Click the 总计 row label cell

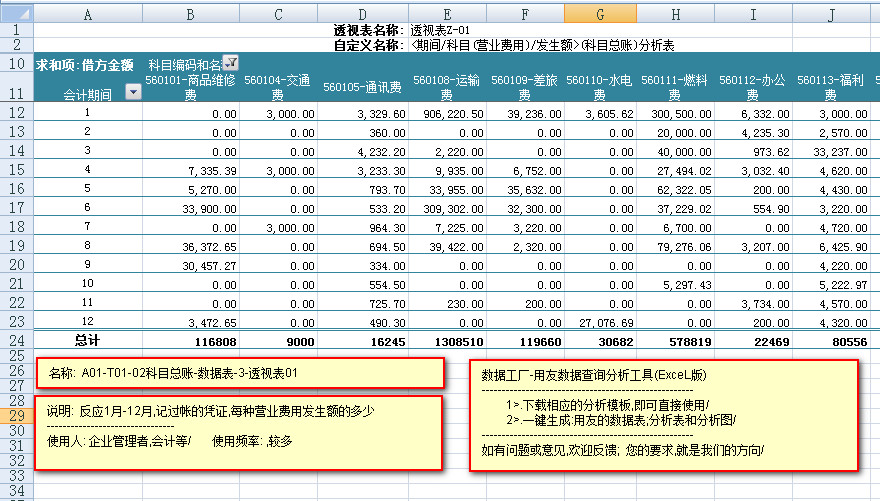click(x=88, y=341)
